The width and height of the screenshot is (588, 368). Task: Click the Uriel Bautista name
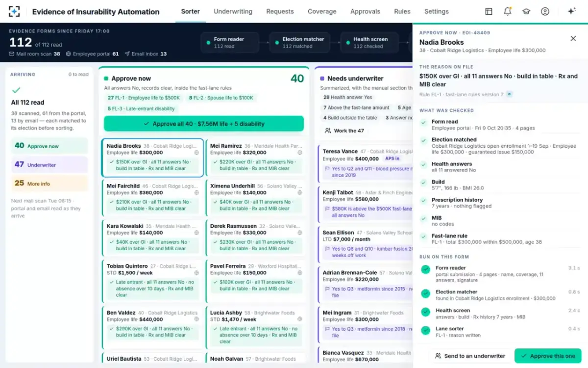pyautogui.click(x=124, y=359)
